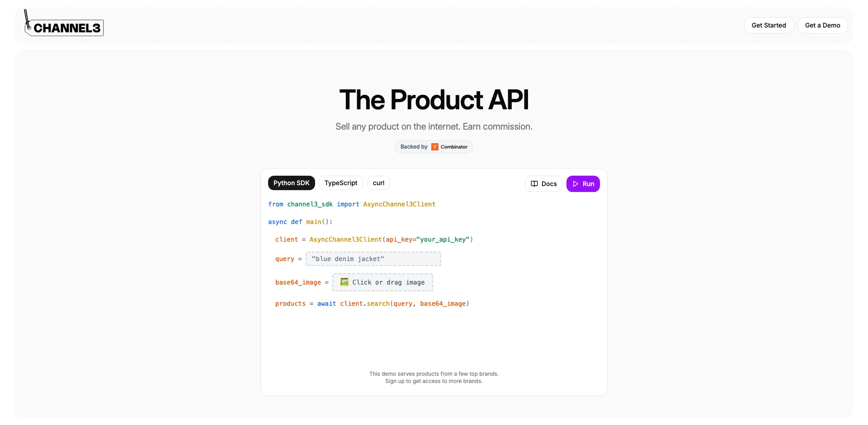Screen dimensions: 868x425
Task: Select the Python SDK tab
Action: [x=292, y=183]
